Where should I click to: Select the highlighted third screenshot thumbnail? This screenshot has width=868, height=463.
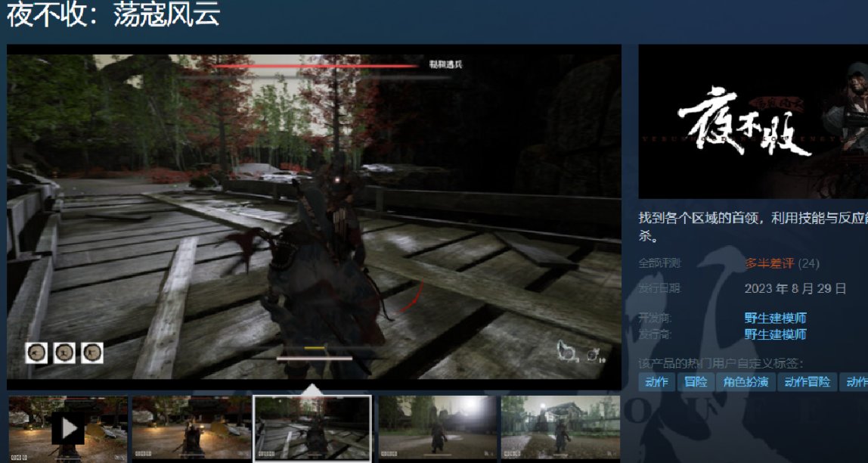pyautogui.click(x=312, y=428)
